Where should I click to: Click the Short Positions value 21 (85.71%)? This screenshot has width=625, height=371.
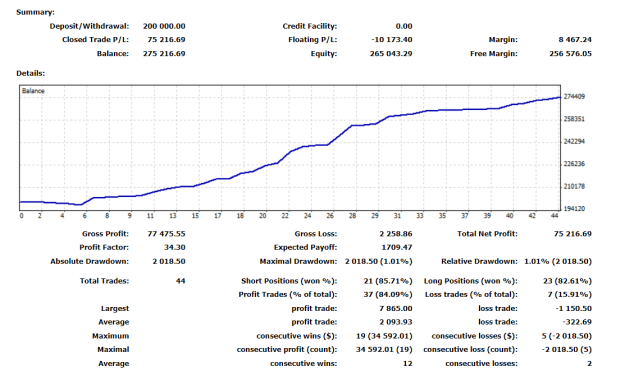[x=388, y=281]
